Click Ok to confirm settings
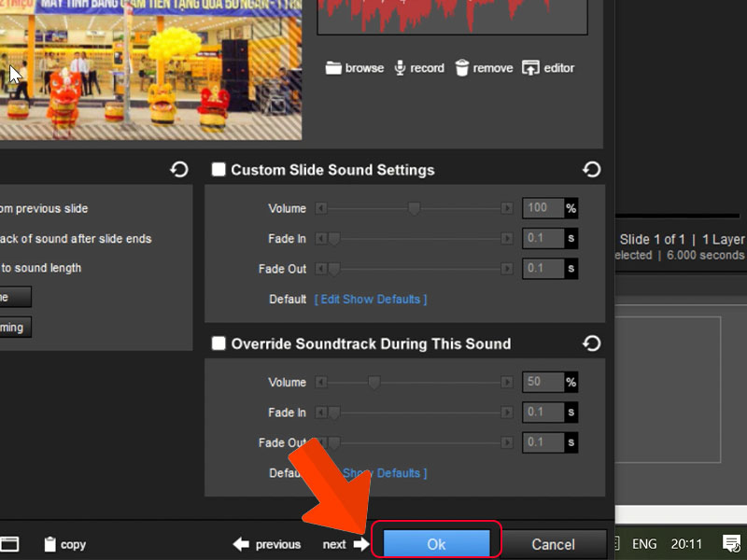Screen dimensions: 747x560 pos(436,544)
